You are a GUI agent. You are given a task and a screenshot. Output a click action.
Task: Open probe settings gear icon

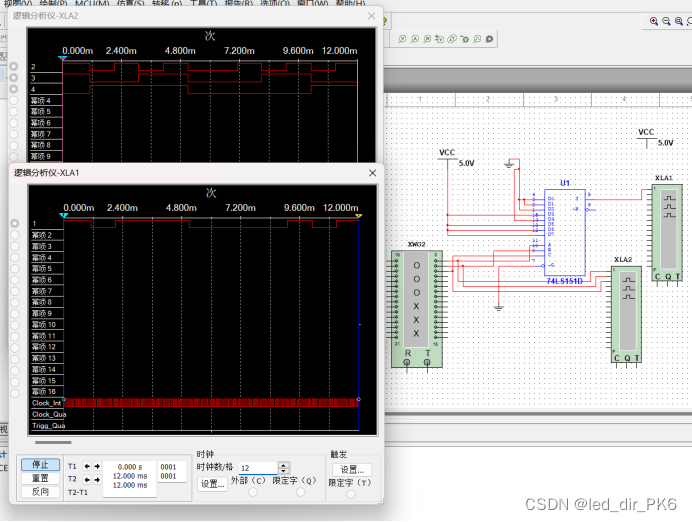[x=489, y=39]
